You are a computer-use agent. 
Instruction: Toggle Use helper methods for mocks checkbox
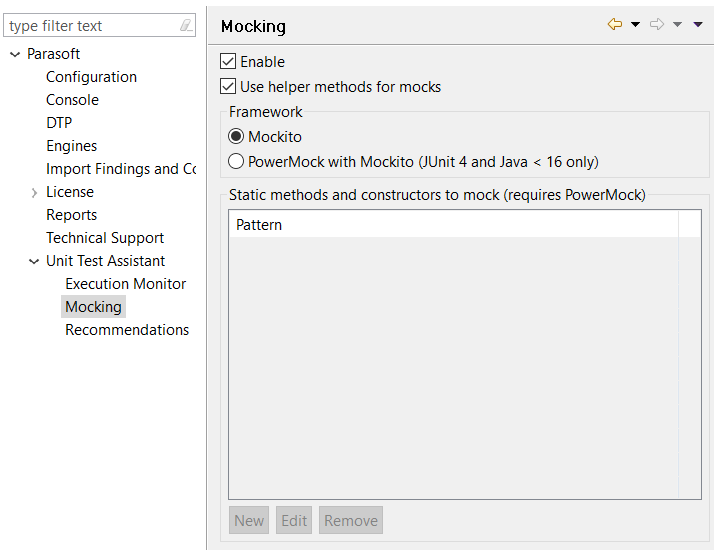[228, 86]
